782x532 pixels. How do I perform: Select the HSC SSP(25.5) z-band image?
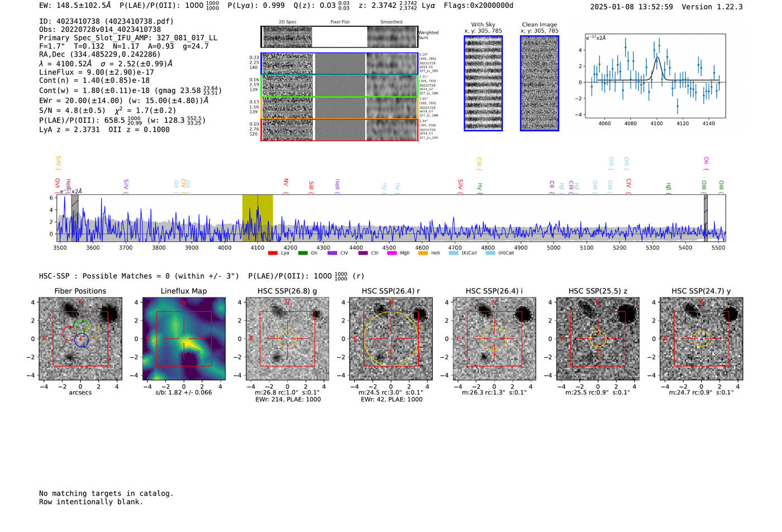pos(598,339)
